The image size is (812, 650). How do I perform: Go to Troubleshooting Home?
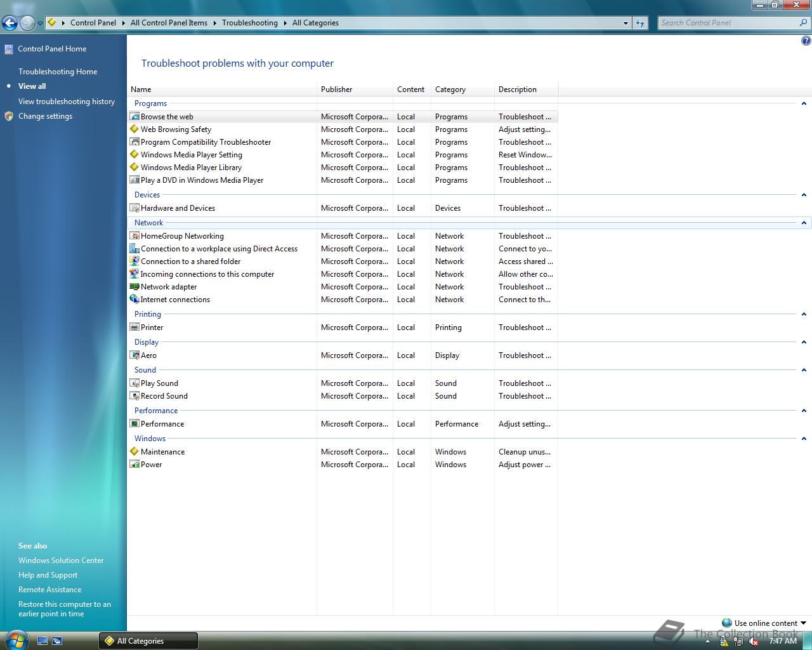[58, 72]
